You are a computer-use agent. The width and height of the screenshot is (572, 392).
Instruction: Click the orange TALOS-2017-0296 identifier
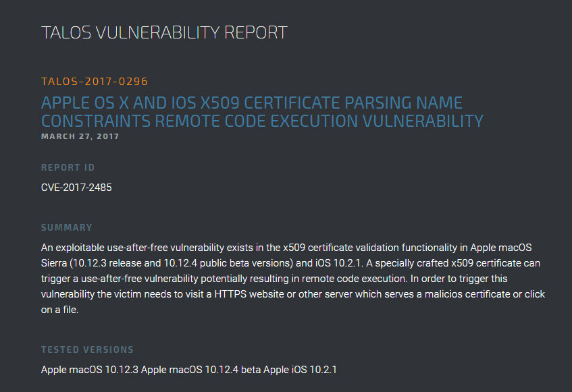(95, 82)
